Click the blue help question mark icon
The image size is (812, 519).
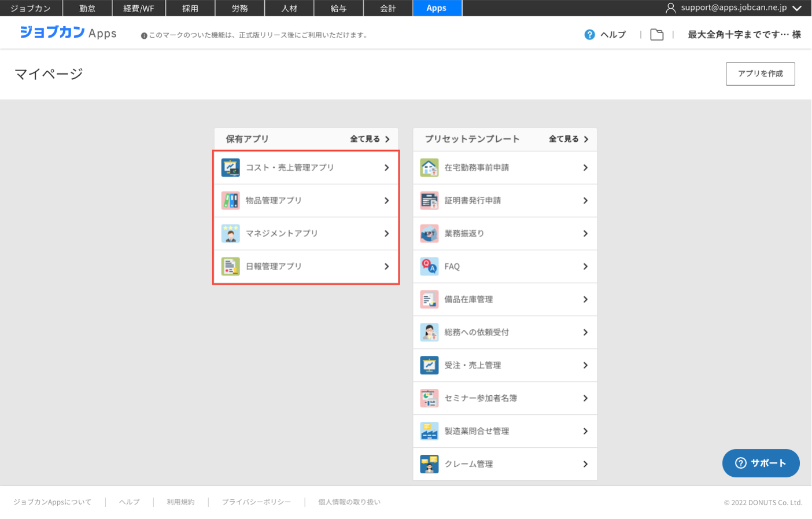[x=589, y=35]
